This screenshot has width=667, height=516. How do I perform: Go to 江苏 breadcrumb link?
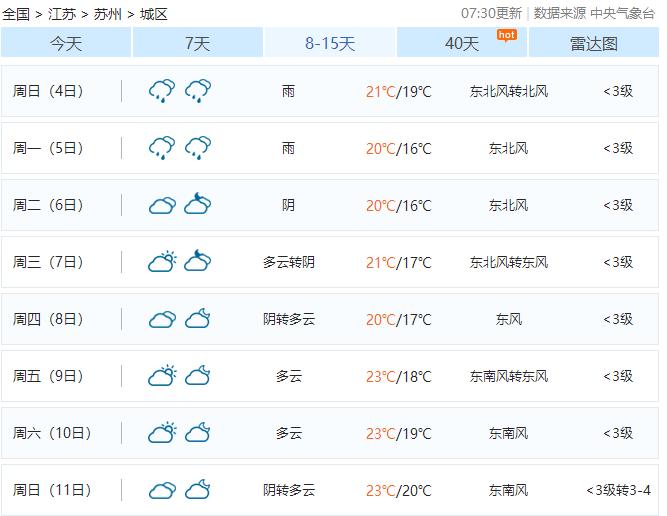[x=62, y=14]
